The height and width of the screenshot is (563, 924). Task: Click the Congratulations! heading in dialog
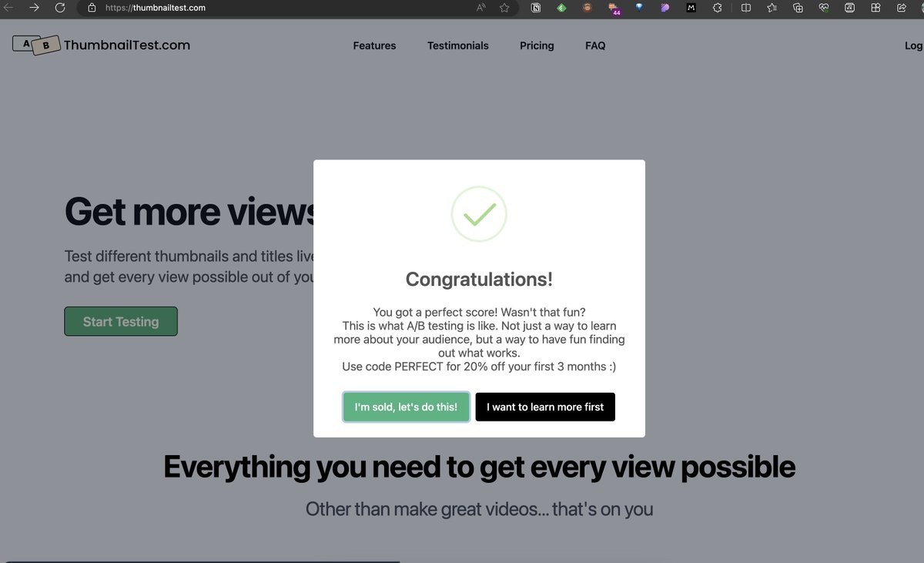[479, 280]
